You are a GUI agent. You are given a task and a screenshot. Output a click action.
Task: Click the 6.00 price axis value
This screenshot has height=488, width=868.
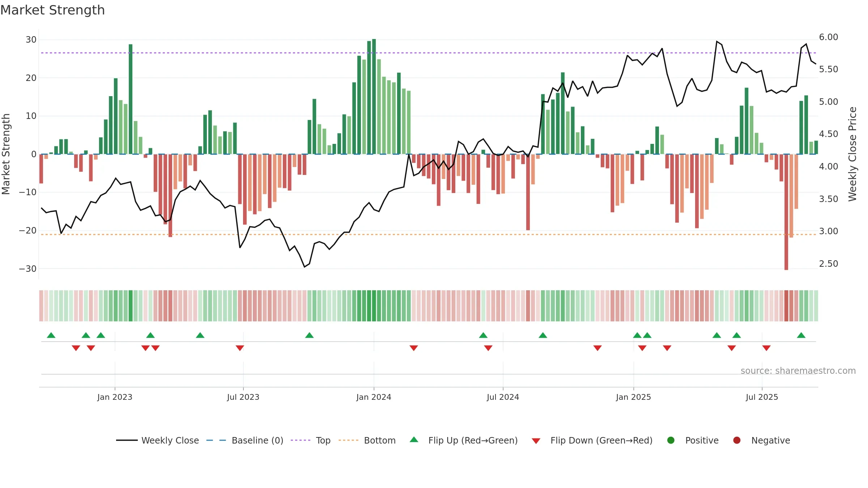828,37
